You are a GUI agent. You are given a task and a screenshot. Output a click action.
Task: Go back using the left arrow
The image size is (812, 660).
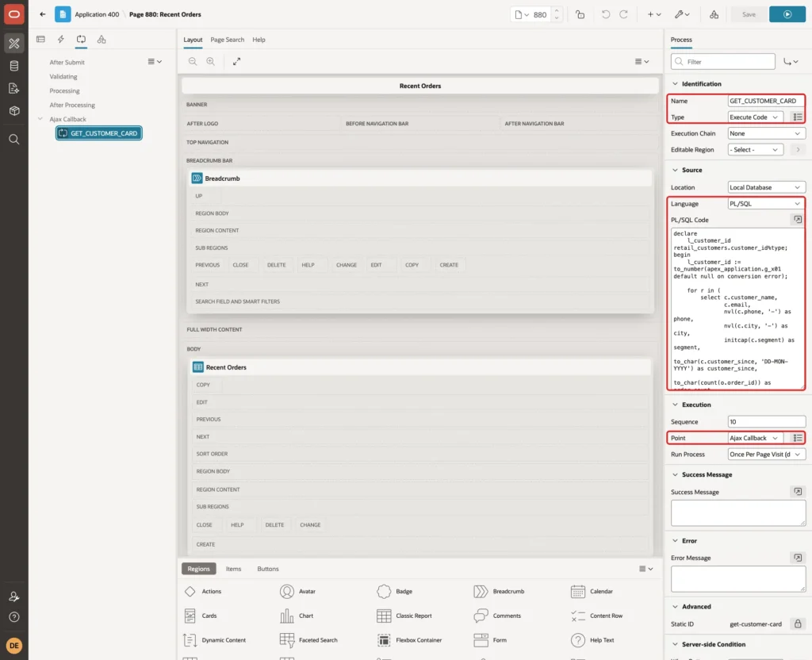point(43,14)
